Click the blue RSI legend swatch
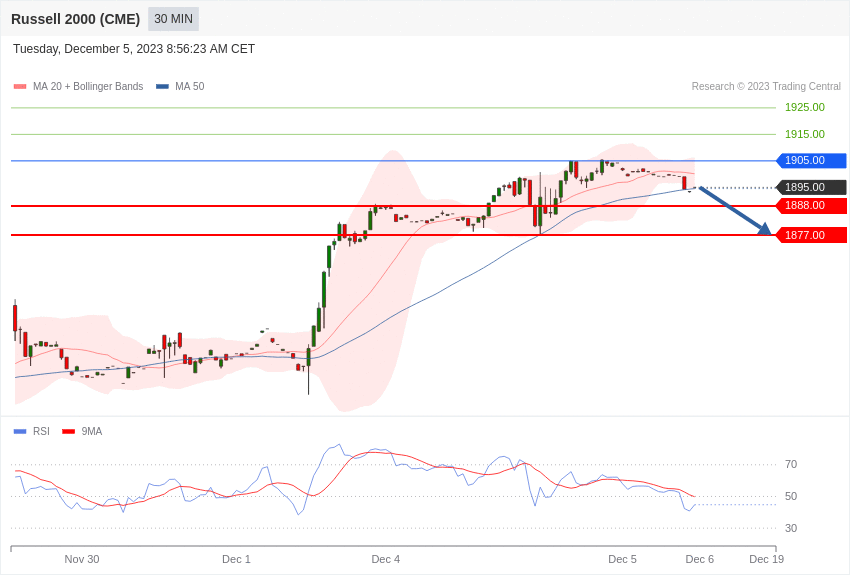 pyautogui.click(x=20, y=432)
